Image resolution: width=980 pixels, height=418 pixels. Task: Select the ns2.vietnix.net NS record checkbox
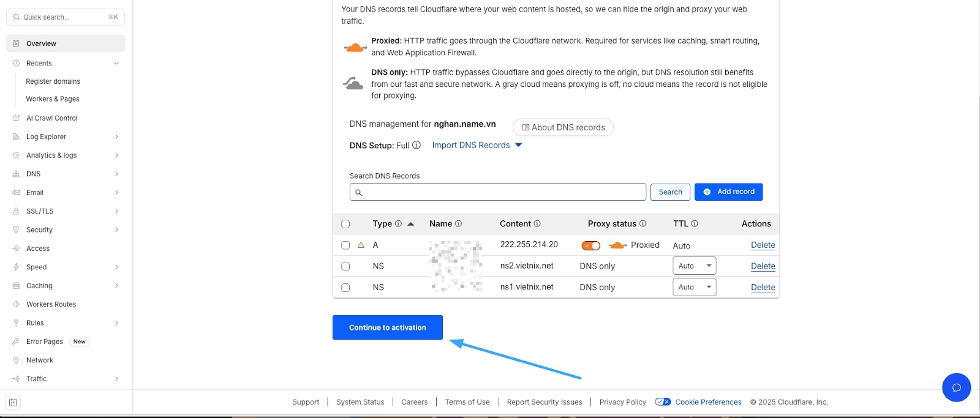345,266
